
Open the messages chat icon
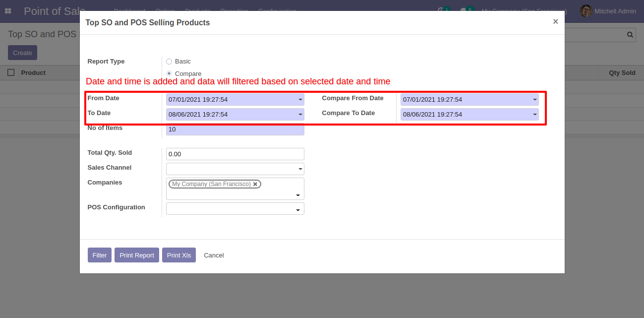click(x=464, y=11)
